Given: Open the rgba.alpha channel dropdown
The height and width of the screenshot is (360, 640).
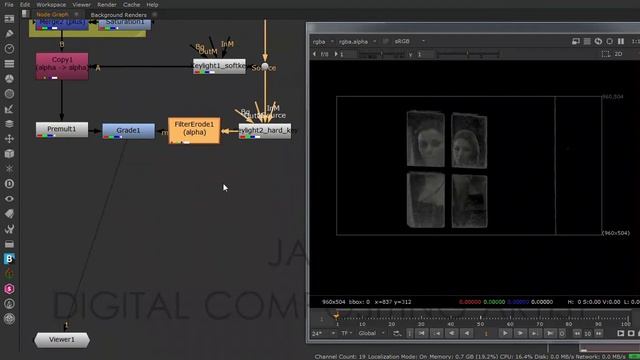Looking at the screenshot, I should click(357, 42).
